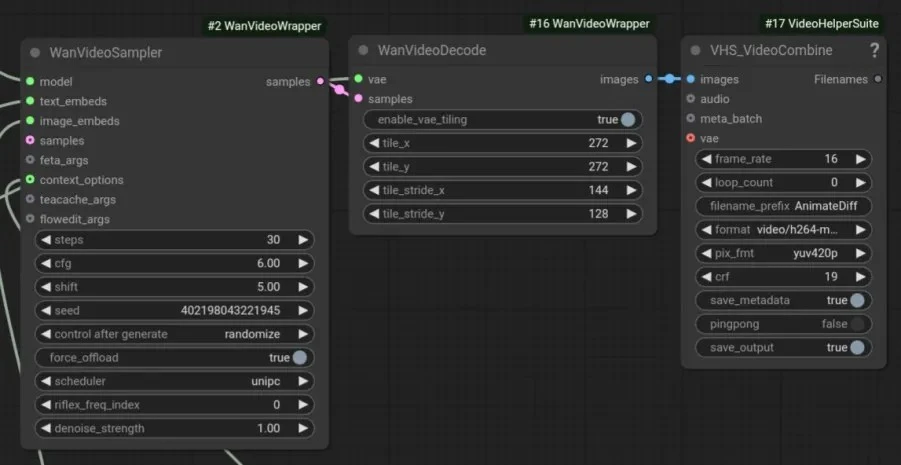Toggle the force_offload switch
The width and height of the screenshot is (901, 465).
pos(300,357)
